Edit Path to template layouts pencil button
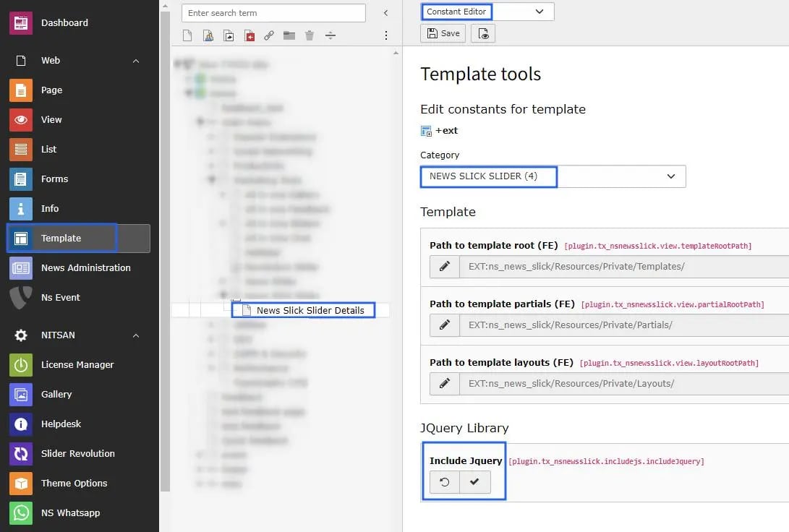The image size is (789, 532). point(445,384)
